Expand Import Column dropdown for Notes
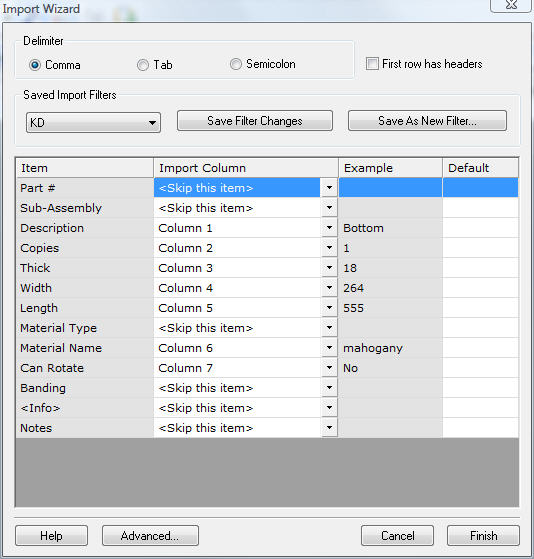 (329, 427)
